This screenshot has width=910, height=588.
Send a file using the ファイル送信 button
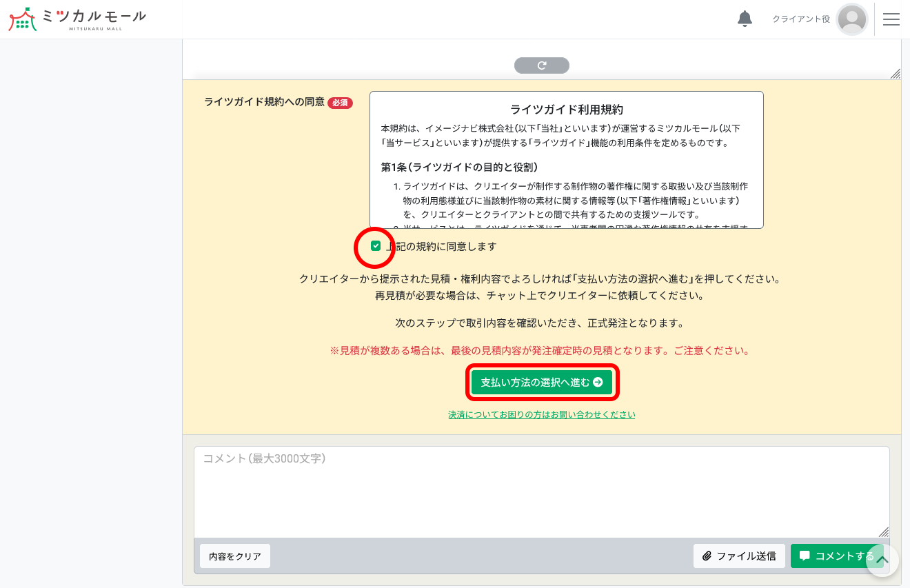tap(739, 556)
